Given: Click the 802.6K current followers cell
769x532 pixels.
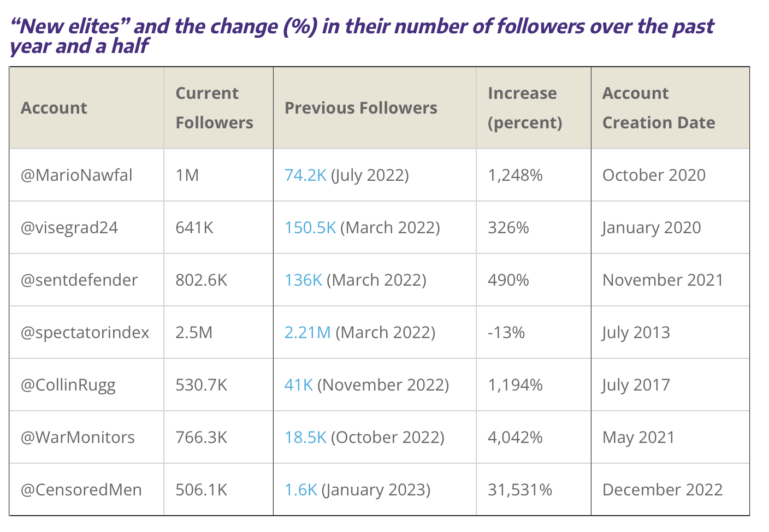Looking at the screenshot, I should (201, 280).
